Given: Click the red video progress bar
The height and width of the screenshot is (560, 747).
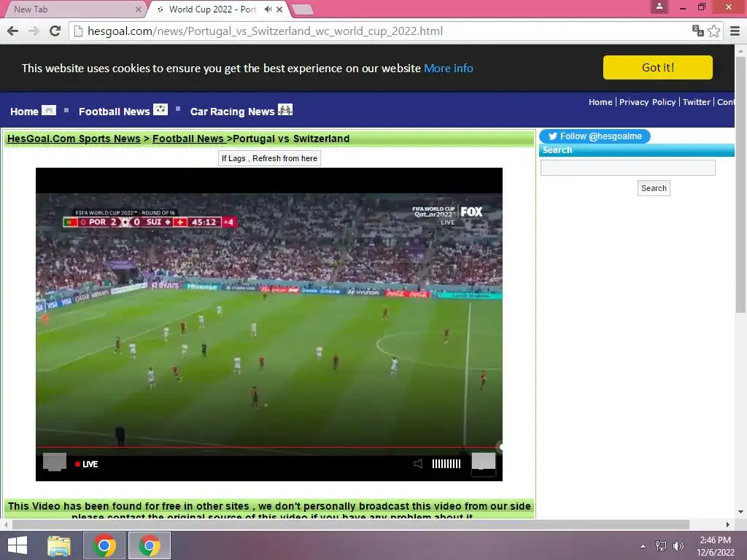Looking at the screenshot, I should [x=268, y=447].
